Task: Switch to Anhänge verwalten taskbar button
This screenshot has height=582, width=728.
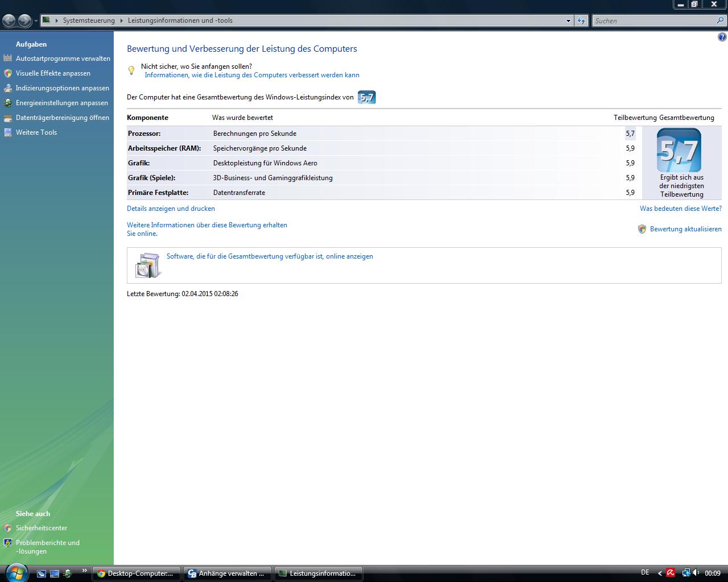Action: (x=226, y=573)
